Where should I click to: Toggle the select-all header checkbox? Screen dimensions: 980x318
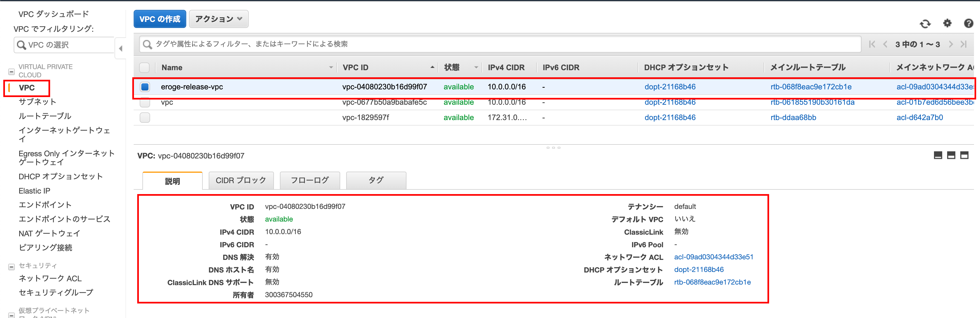[x=145, y=68]
